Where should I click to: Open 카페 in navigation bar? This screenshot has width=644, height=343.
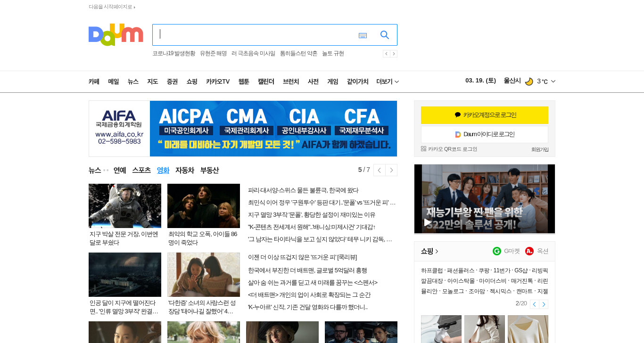pyautogui.click(x=94, y=82)
